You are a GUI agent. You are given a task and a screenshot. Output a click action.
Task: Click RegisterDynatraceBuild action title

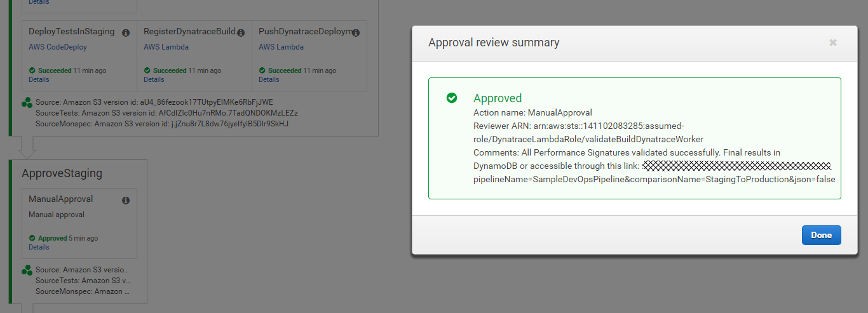click(x=189, y=31)
